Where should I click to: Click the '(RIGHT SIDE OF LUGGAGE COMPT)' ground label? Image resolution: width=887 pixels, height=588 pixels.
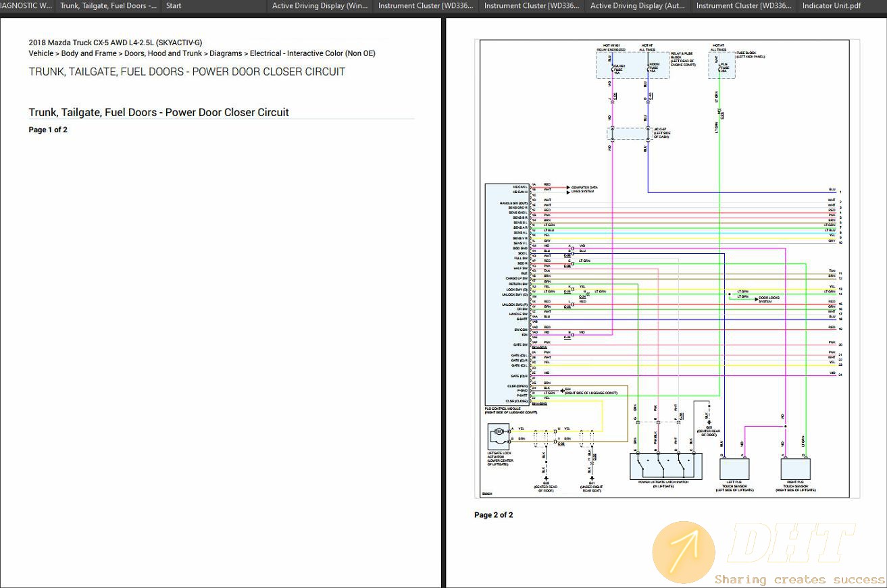pyautogui.click(x=591, y=392)
